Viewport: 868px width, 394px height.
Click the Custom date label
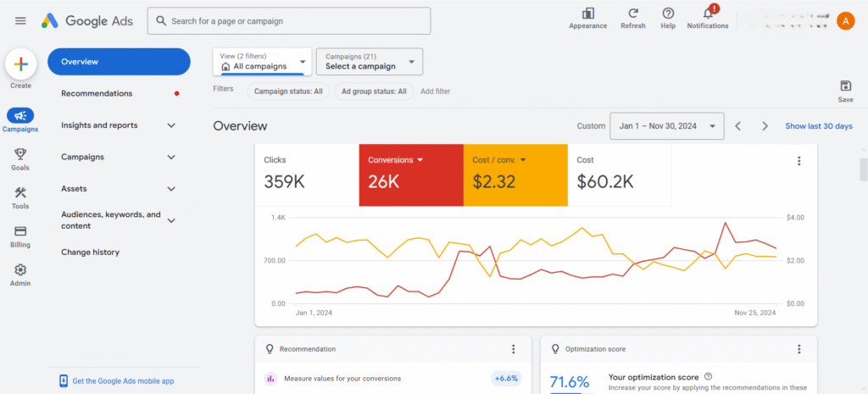[591, 126]
